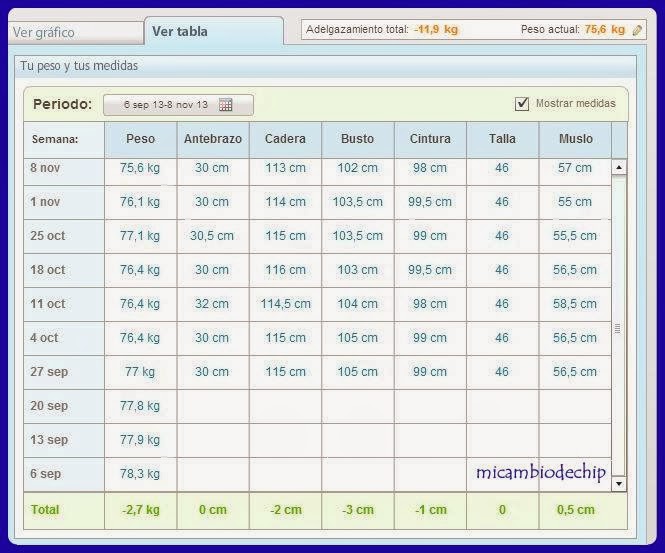Click the 55 cm Muslo cell
Viewport: 665px width, 553px height.
click(575, 202)
